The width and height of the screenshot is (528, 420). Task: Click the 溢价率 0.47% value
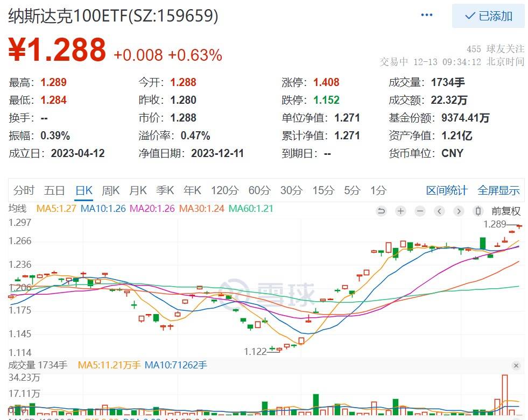(x=195, y=136)
